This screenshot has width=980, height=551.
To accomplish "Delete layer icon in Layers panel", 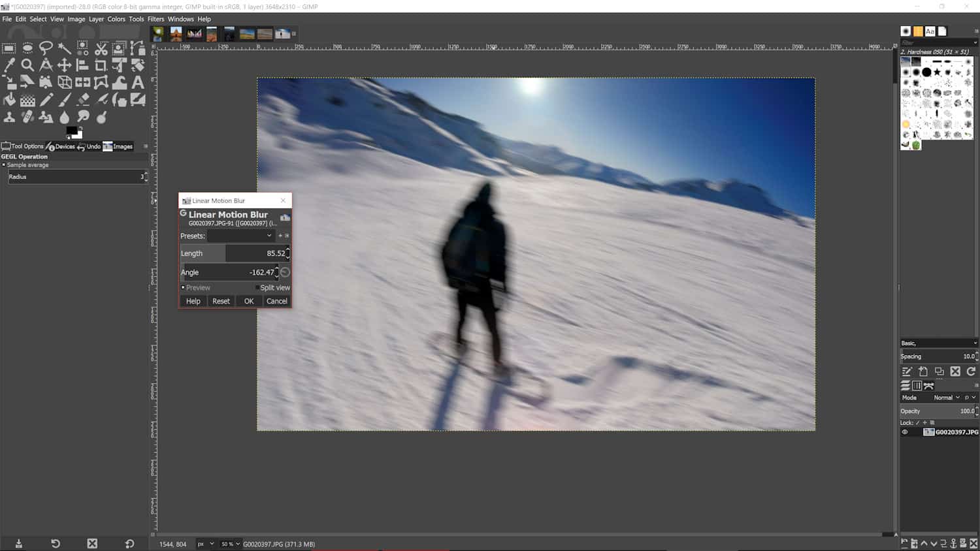I will tap(973, 543).
